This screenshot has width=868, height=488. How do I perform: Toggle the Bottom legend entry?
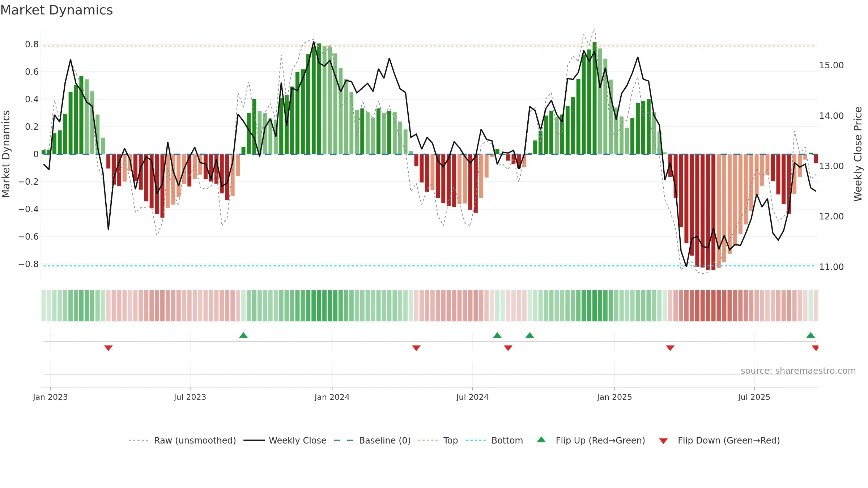click(x=494, y=440)
